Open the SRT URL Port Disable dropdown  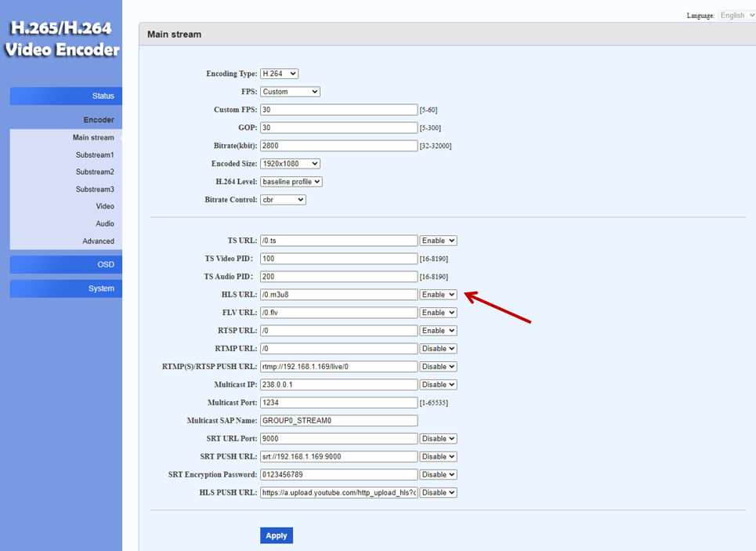(438, 439)
